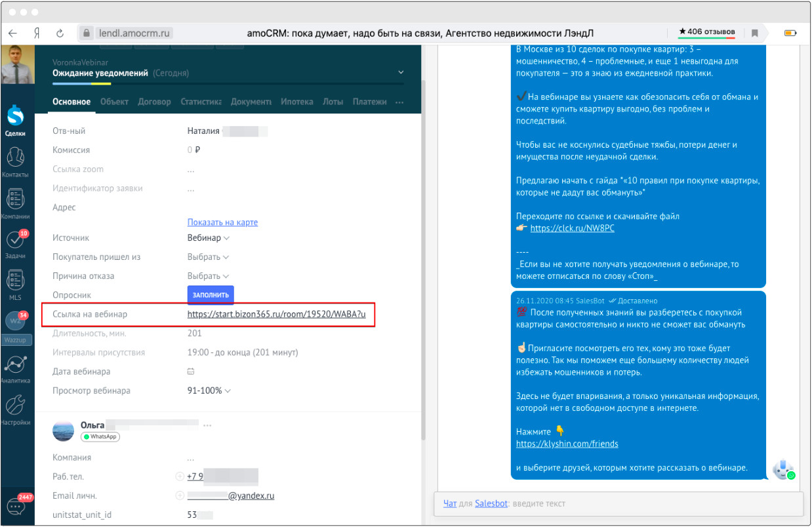Switch to the Статистика tab
Screen dimensions: 812x527
coord(201,102)
